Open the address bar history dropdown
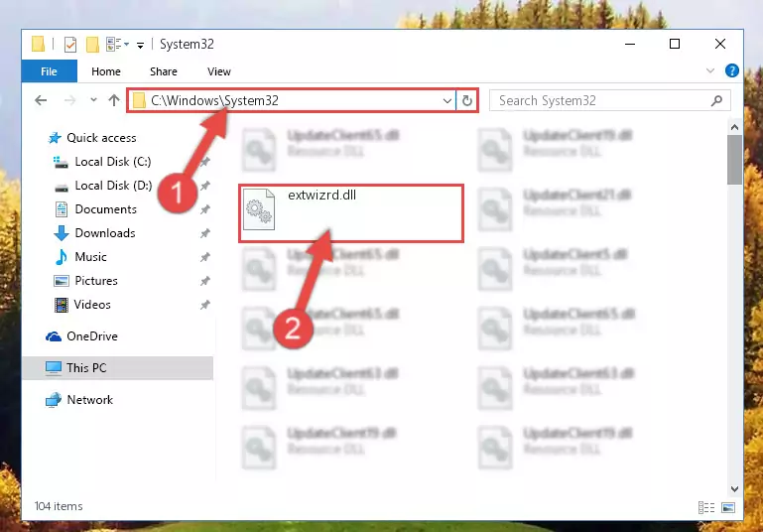Image resolution: width=763 pixels, height=532 pixels. click(447, 101)
